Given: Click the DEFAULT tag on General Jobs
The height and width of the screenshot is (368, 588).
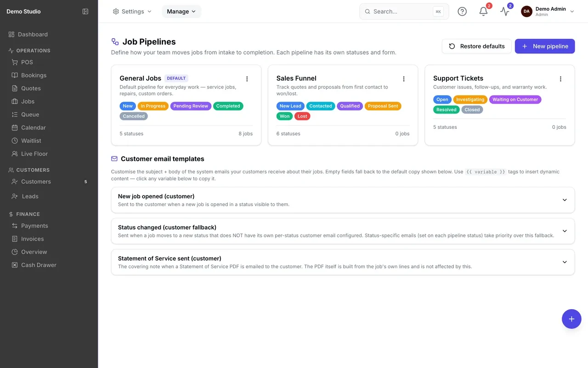Looking at the screenshot, I should [x=176, y=79].
